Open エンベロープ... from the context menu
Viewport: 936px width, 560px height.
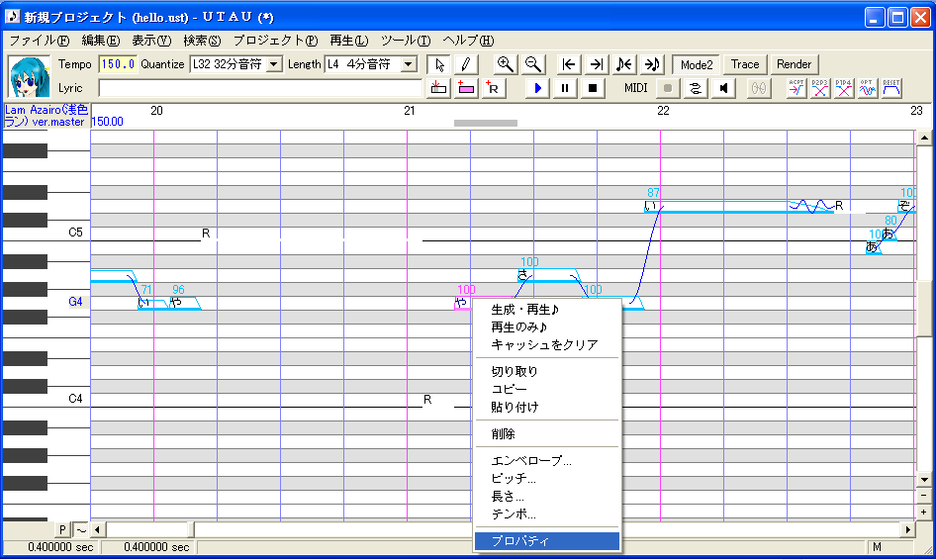547,461
